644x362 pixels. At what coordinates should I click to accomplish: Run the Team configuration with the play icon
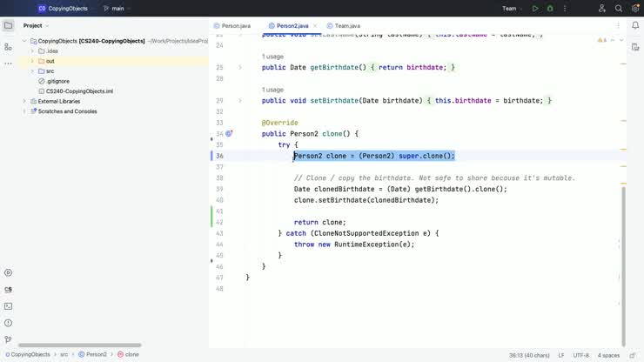(535, 9)
